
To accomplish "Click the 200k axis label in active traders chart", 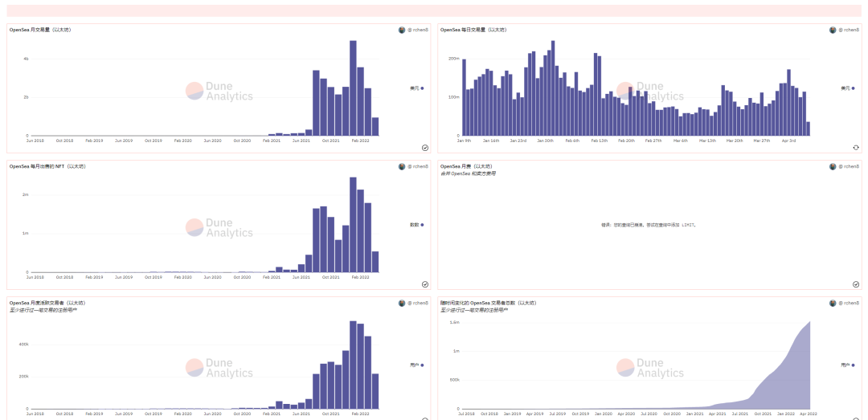I will (24, 377).
